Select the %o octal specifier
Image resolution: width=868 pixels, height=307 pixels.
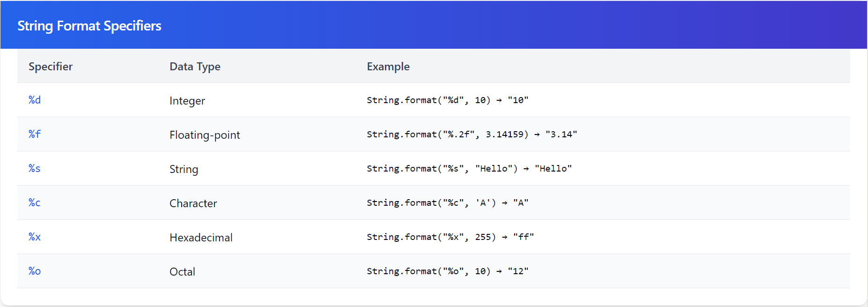(35, 271)
